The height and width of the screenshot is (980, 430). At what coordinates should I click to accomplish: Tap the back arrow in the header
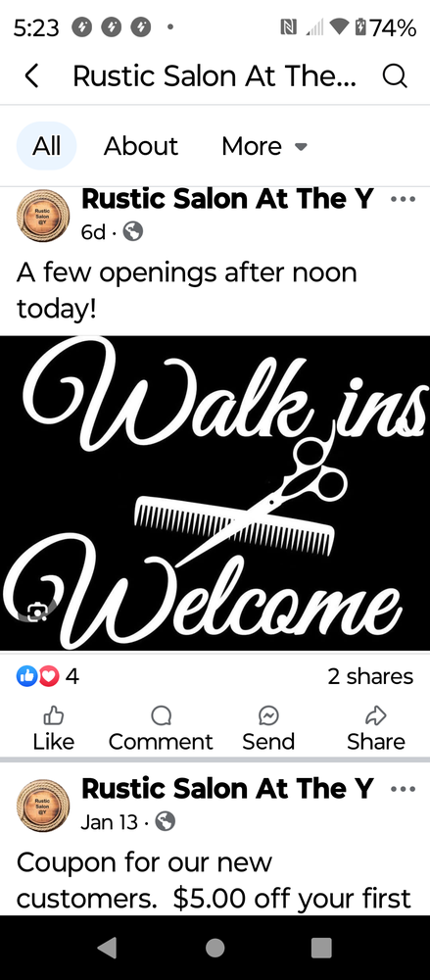(x=32, y=76)
